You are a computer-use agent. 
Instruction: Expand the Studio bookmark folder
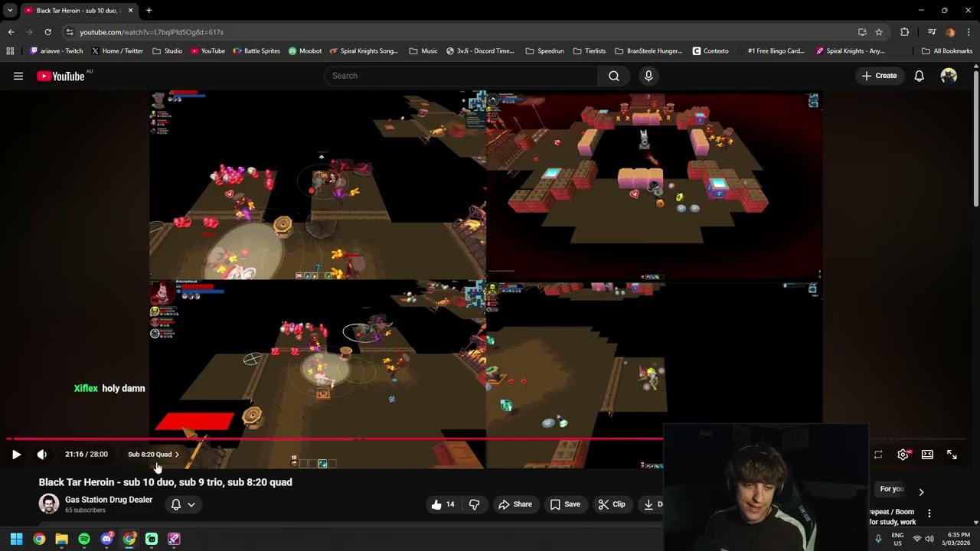[x=167, y=51]
